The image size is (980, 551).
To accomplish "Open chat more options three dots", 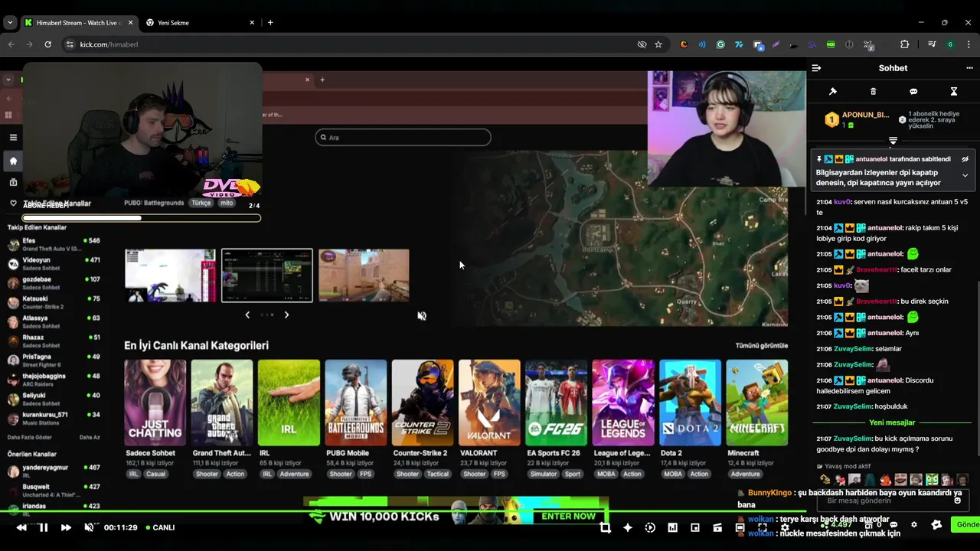I will (969, 68).
